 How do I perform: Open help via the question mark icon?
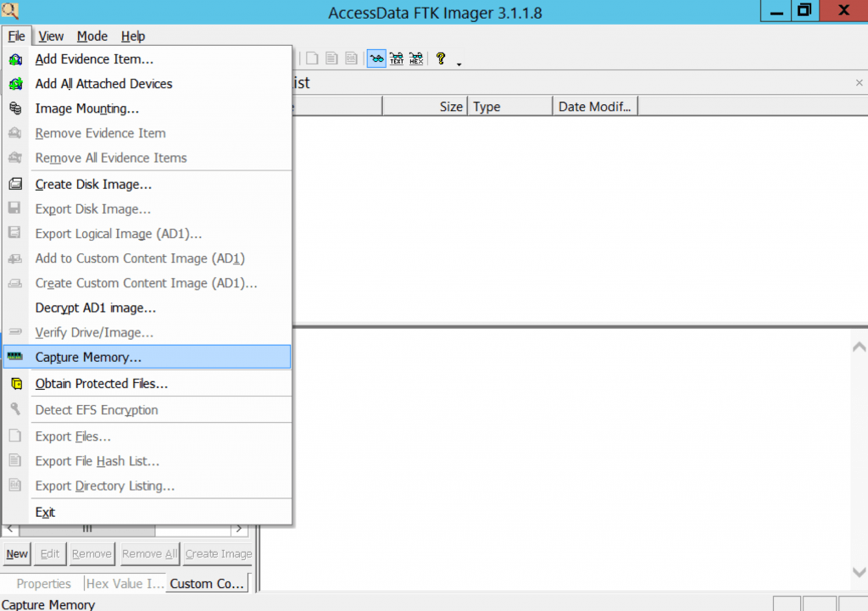click(441, 58)
